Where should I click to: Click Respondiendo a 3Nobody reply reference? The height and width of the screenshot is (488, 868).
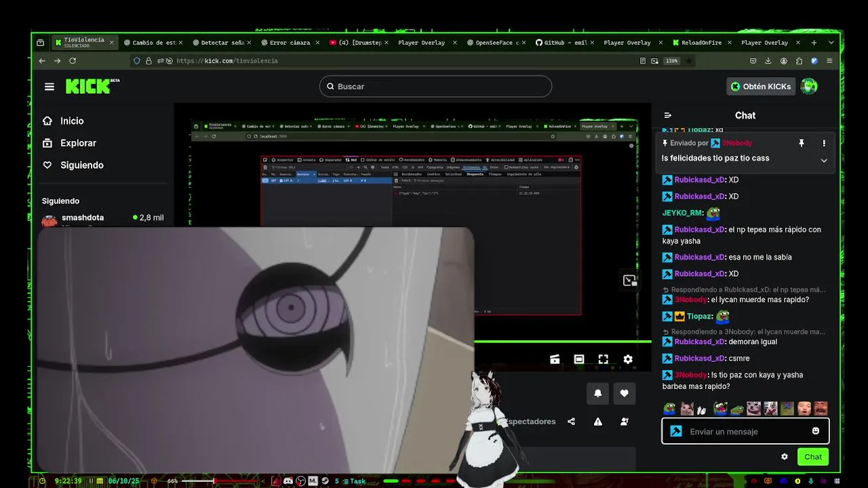(x=743, y=332)
